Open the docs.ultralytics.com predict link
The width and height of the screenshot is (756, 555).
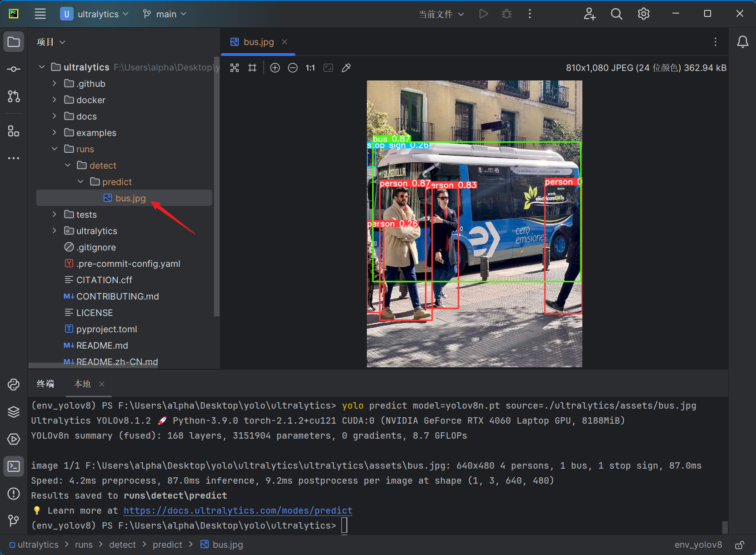click(x=238, y=510)
